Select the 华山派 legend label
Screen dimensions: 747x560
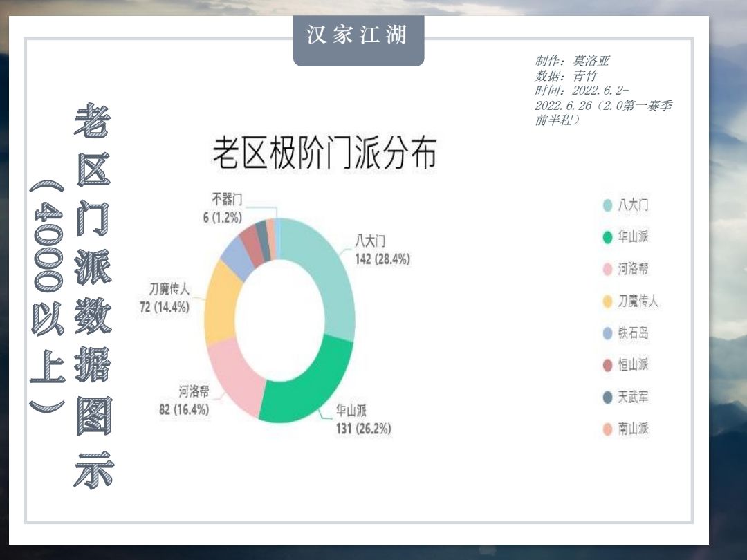click(633, 236)
